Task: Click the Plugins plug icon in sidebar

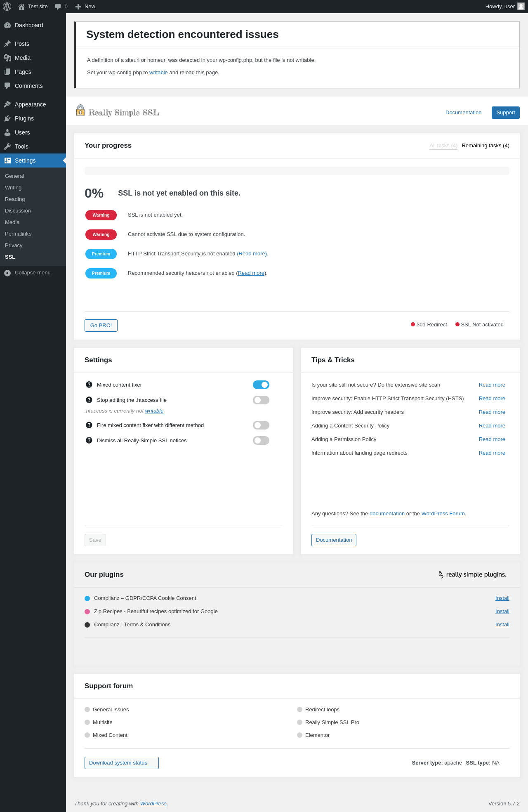Action: 7,118
